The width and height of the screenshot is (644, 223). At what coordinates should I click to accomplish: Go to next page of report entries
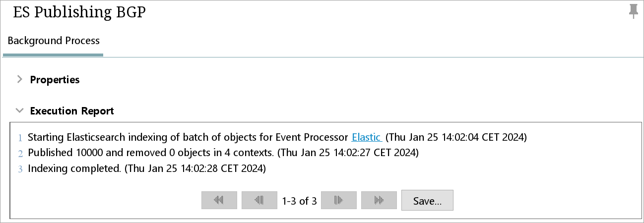[x=339, y=200]
